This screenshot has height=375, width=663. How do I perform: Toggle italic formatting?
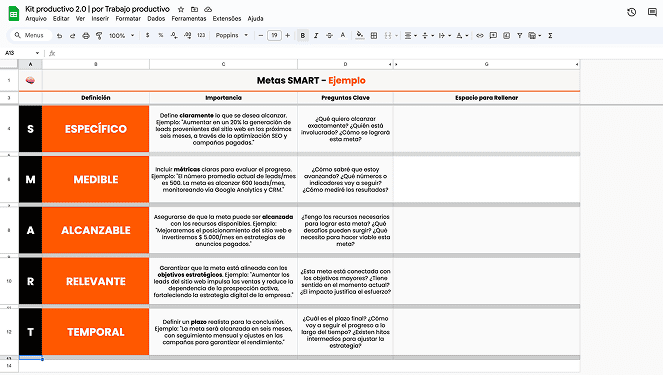[x=316, y=36]
